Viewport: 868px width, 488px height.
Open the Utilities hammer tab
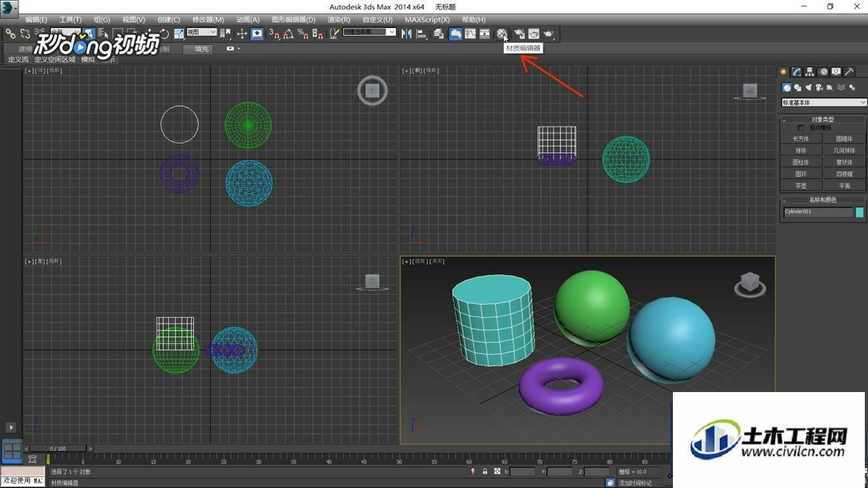849,72
